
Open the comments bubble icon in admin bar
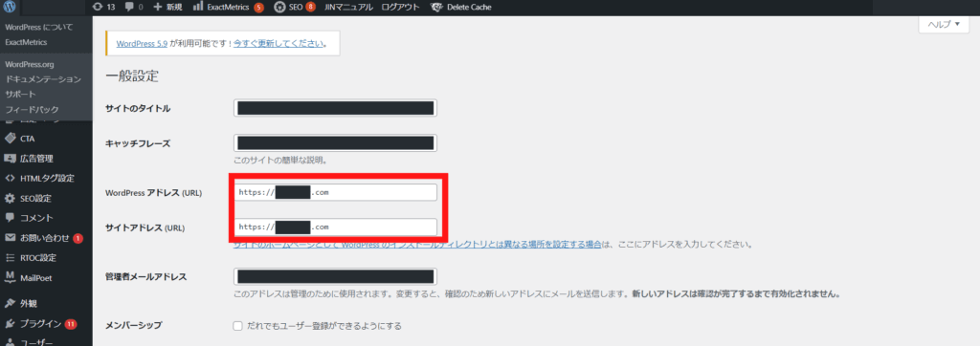pyautogui.click(x=129, y=8)
